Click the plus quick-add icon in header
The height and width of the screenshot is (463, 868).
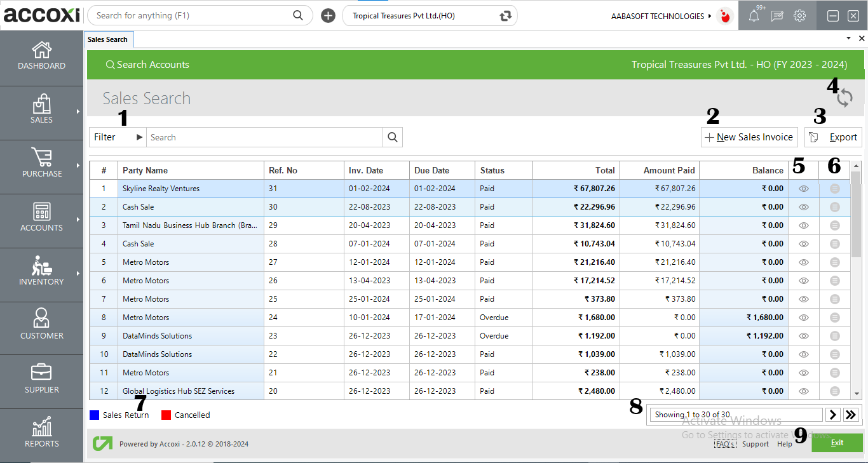pos(328,16)
